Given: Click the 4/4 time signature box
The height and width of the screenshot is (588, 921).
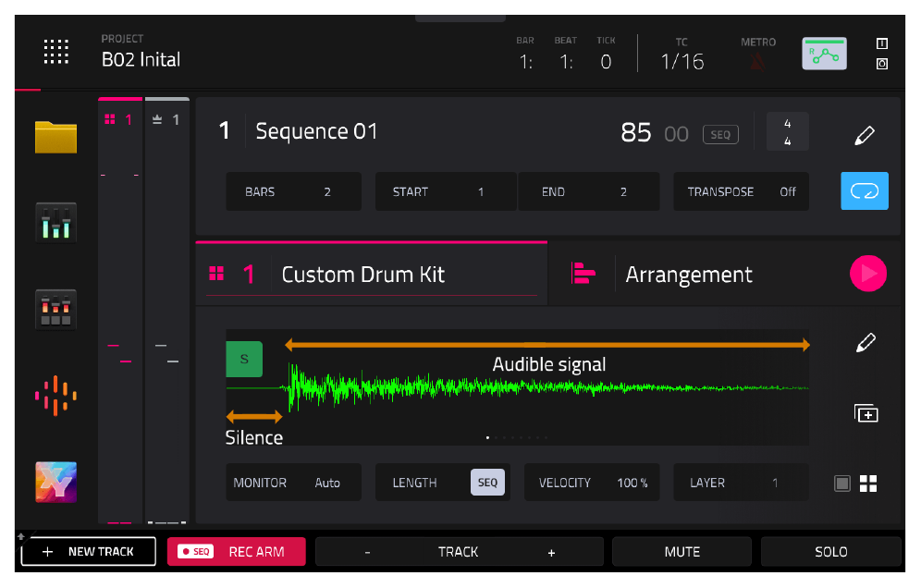Looking at the screenshot, I should tap(788, 132).
